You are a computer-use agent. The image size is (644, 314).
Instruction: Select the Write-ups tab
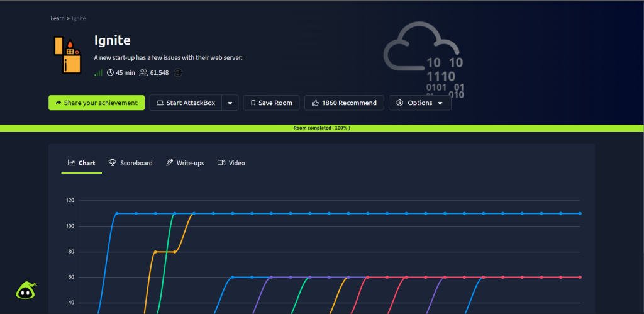tap(185, 163)
